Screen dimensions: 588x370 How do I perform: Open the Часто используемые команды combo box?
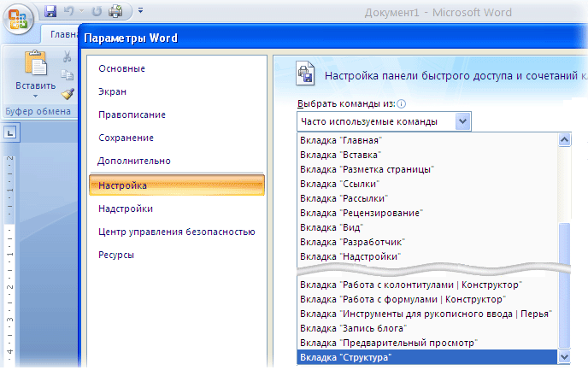[x=384, y=121]
